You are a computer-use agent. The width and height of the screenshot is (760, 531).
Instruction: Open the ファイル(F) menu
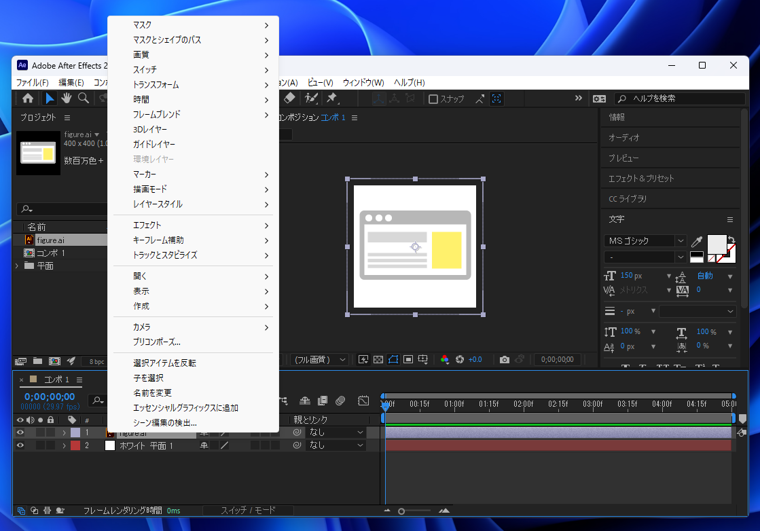pos(32,83)
